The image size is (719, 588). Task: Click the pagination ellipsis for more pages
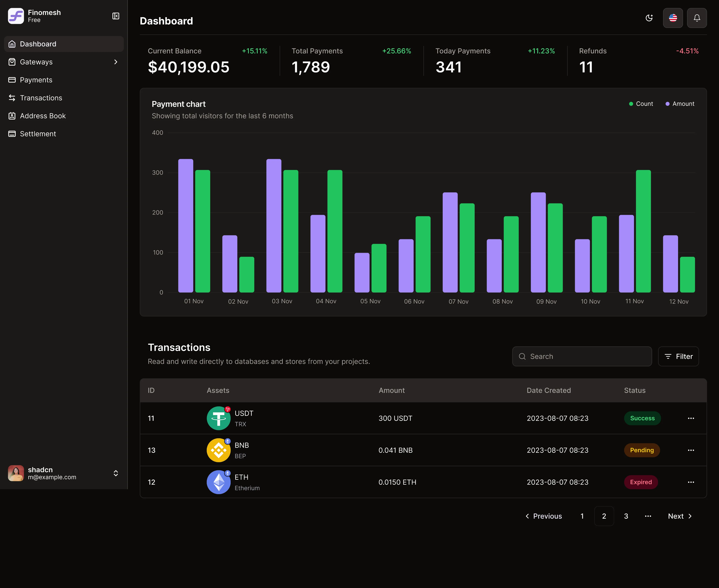pos(648,516)
